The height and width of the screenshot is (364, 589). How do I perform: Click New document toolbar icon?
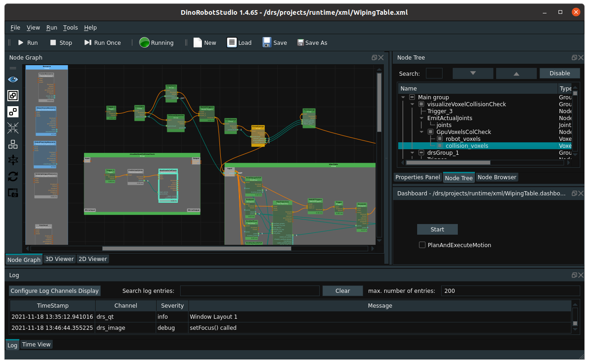[x=205, y=42]
